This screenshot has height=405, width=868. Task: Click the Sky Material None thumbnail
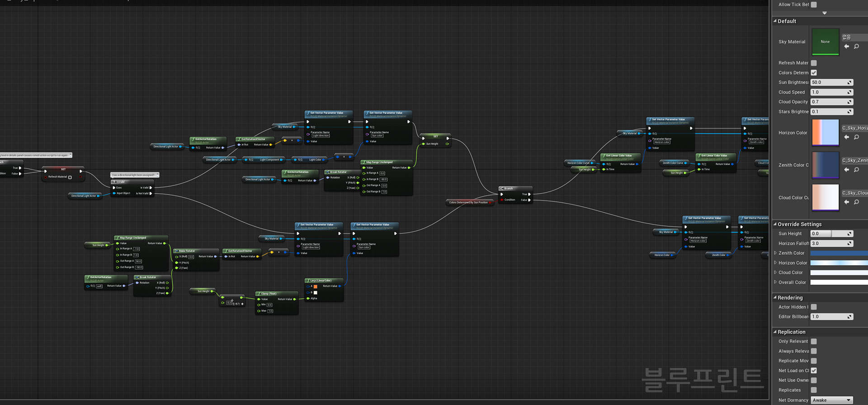pos(826,42)
